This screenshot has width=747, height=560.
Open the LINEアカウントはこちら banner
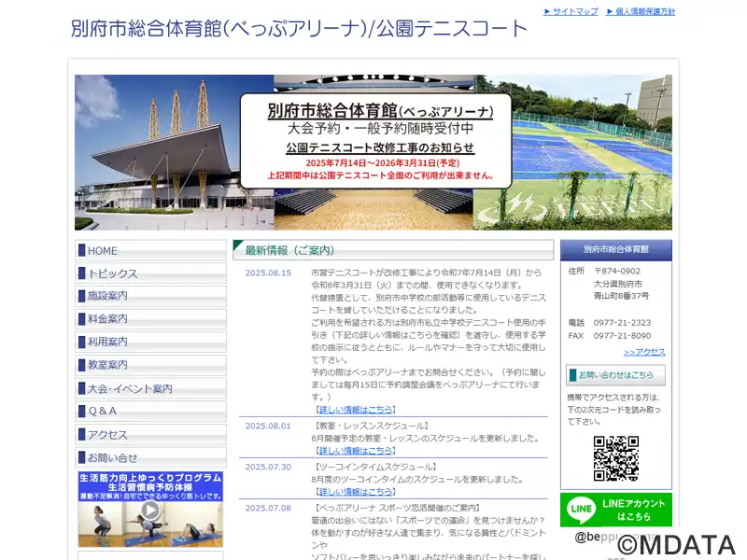click(x=616, y=510)
